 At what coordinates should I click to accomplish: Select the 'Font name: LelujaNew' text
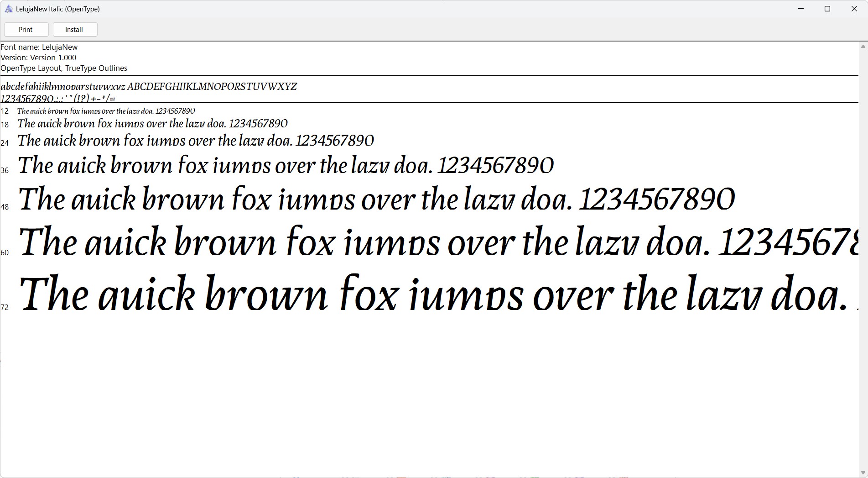39,47
